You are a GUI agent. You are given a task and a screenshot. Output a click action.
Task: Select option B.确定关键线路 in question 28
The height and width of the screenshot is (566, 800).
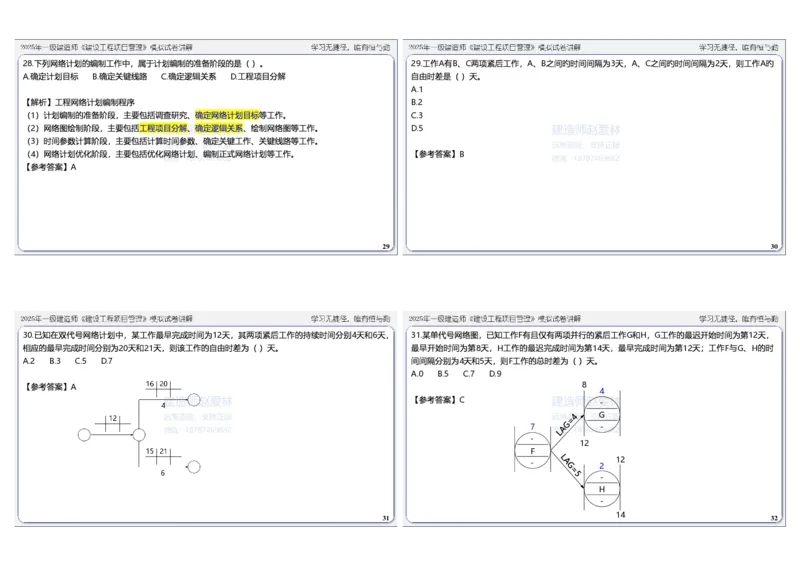pyautogui.click(x=119, y=76)
